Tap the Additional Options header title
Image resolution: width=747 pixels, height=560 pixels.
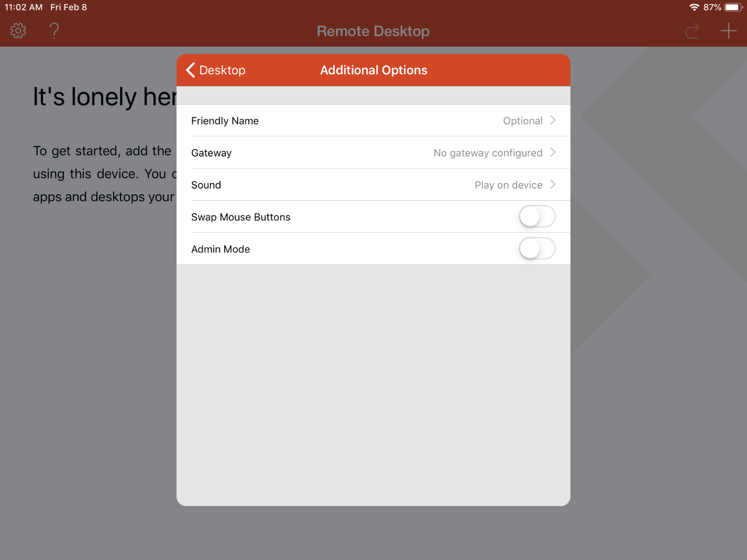[x=373, y=70]
